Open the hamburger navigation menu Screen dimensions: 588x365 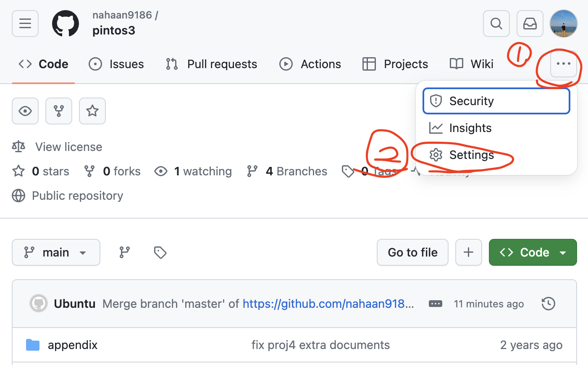pos(25,24)
